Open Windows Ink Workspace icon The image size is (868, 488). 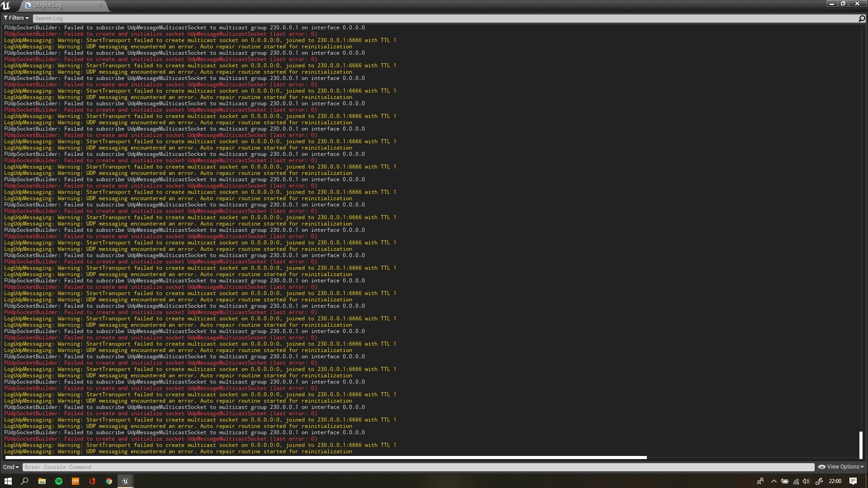[819, 481]
